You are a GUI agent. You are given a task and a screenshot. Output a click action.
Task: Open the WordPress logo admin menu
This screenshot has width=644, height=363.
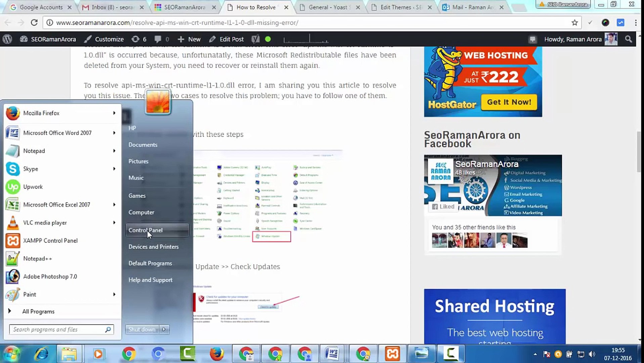[x=7, y=39]
